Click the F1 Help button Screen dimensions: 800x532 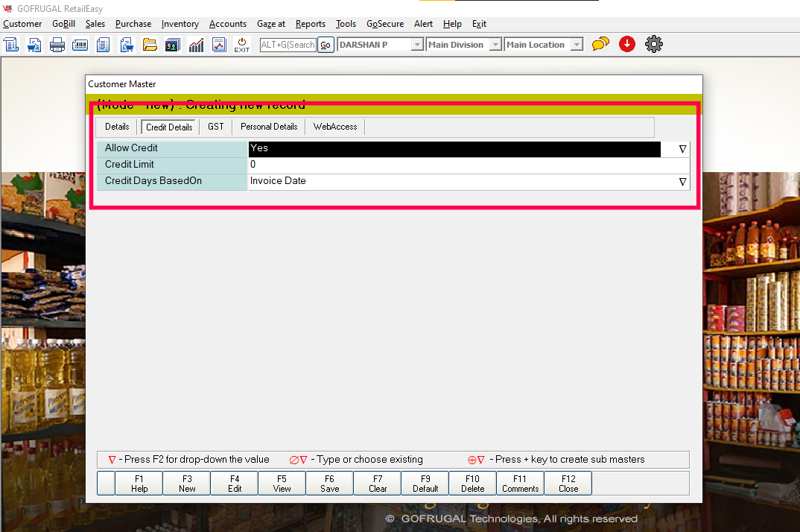(x=139, y=484)
